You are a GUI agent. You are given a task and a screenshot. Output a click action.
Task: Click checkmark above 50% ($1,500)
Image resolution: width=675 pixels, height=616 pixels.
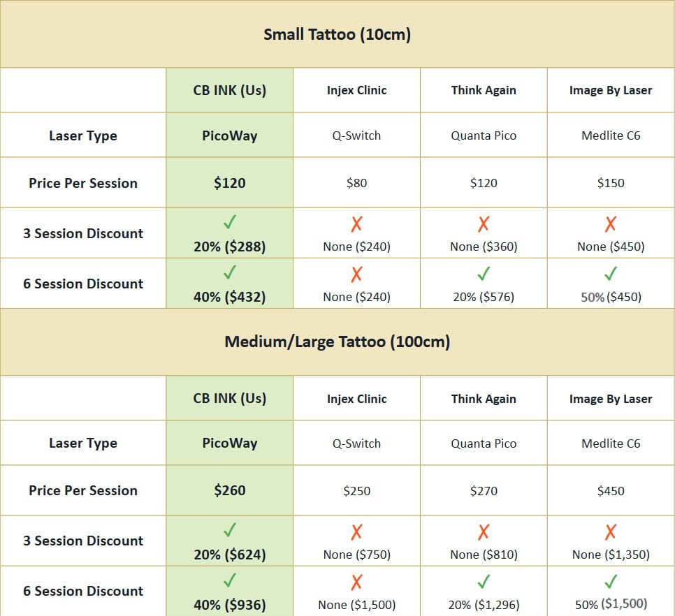pos(611,582)
